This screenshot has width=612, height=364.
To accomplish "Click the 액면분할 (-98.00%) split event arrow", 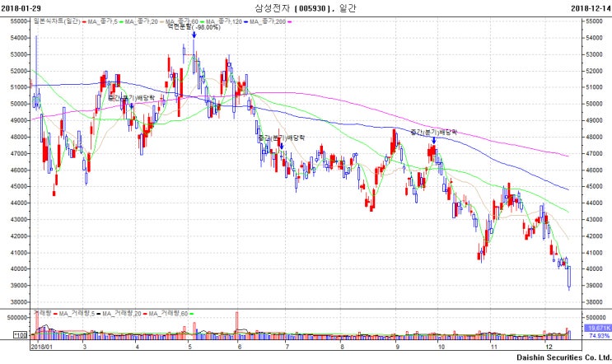I will [x=194, y=35].
